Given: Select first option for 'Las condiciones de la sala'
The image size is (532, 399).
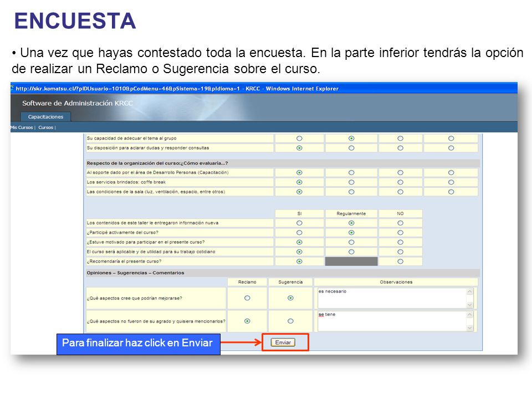Looking at the screenshot, I should 299,192.
